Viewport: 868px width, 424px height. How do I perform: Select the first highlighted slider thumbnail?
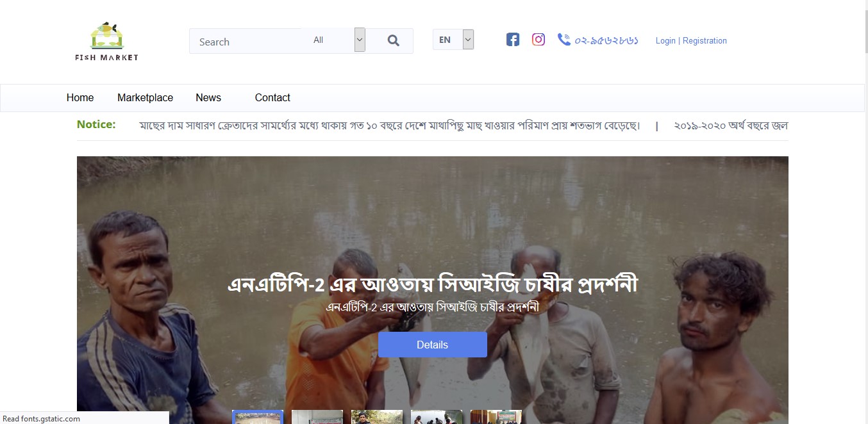click(258, 417)
